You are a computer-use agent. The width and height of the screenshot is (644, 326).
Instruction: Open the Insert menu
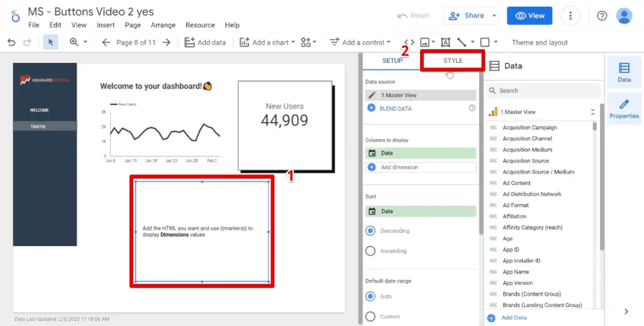pos(106,25)
